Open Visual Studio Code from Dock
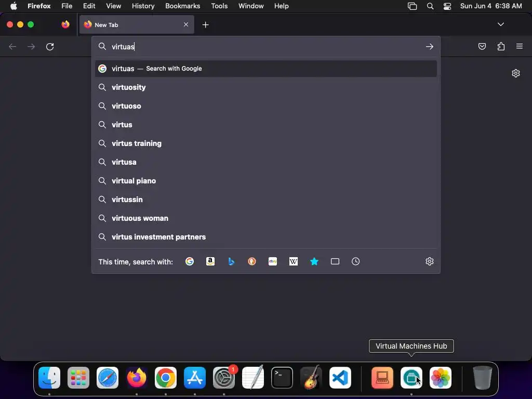 [x=340, y=377]
